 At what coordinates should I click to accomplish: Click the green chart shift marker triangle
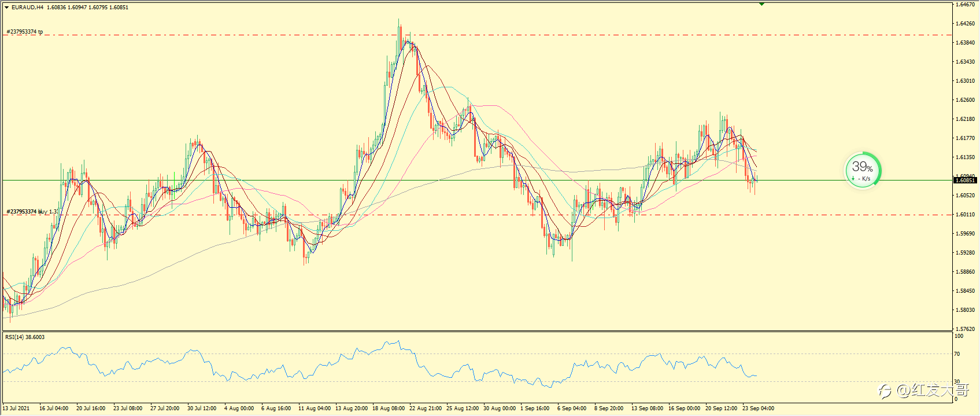(762, 4)
